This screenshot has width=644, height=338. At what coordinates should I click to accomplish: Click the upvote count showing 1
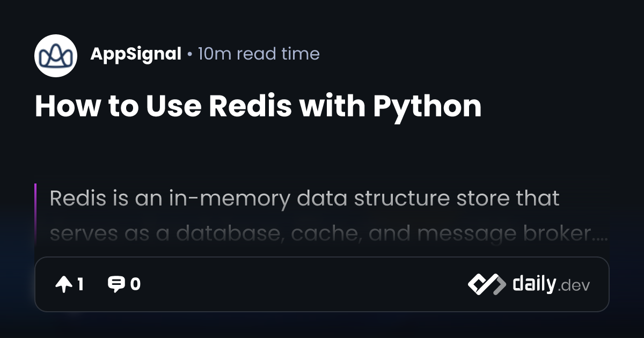[80, 284]
